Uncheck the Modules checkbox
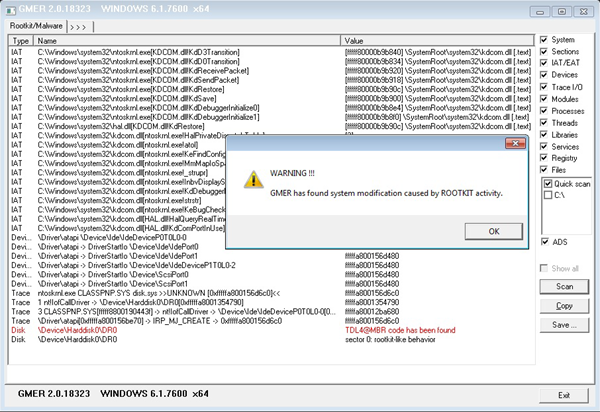Viewport: 600px width, 412px height. (544, 99)
